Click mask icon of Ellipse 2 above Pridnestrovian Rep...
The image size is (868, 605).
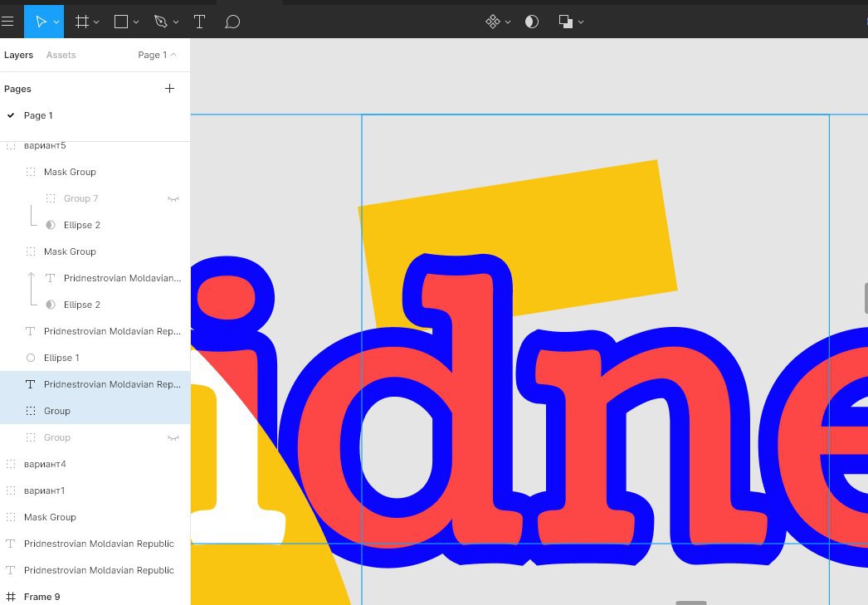click(51, 305)
